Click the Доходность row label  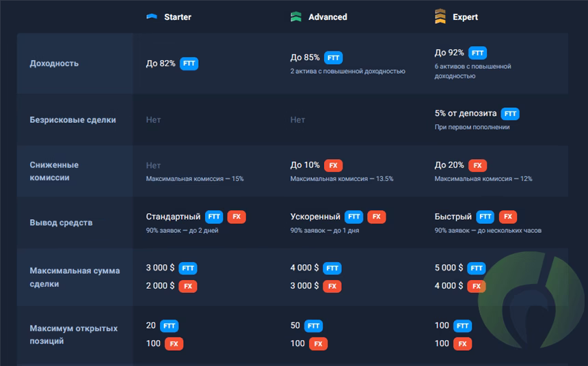click(x=54, y=64)
